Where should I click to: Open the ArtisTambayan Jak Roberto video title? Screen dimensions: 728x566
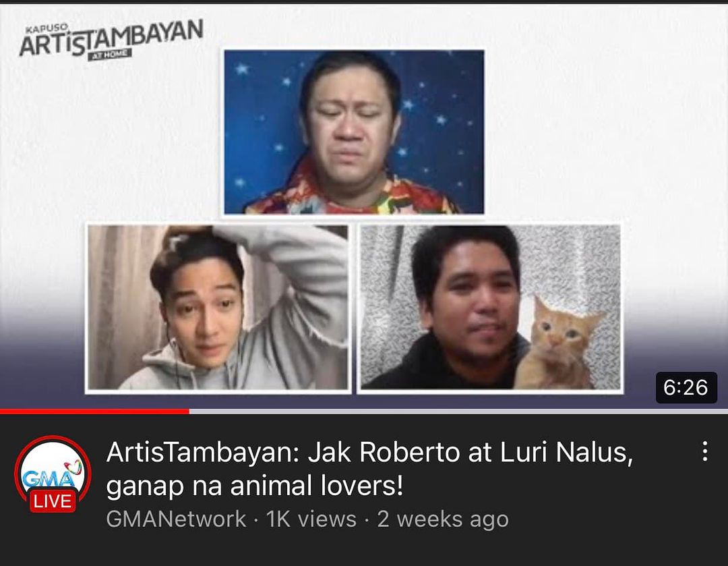coord(369,469)
